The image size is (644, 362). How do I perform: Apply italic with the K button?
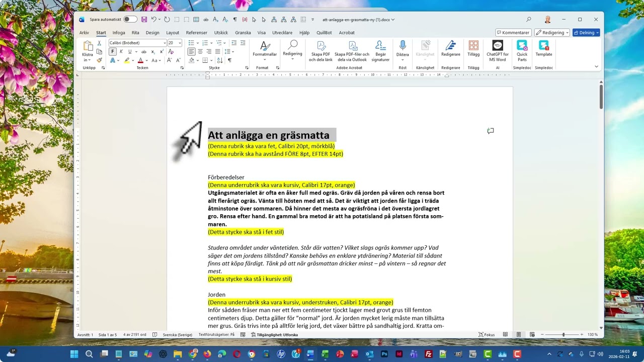121,51
